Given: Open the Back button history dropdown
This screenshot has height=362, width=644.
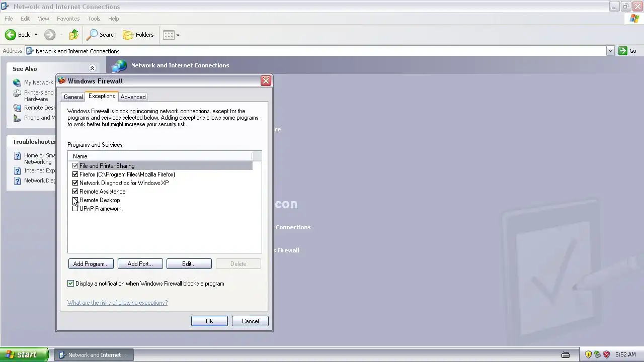Looking at the screenshot, I should point(36,35).
